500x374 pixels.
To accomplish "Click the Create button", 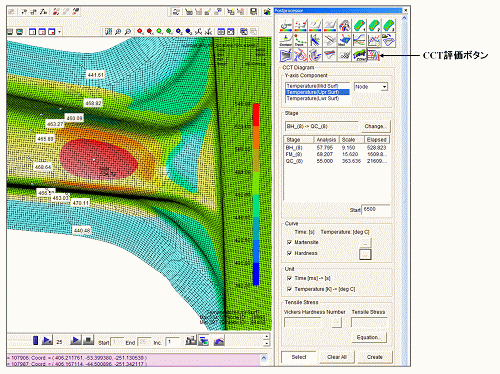I will [x=375, y=357].
